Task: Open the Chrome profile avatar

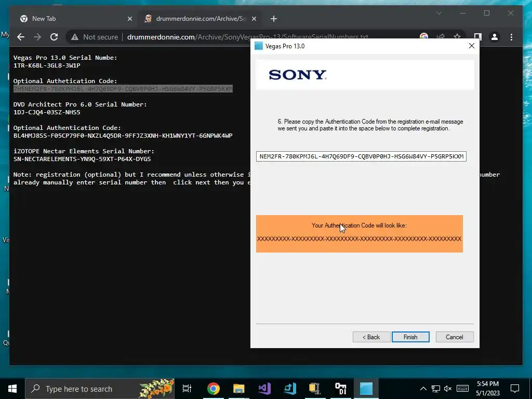Action: [x=495, y=37]
